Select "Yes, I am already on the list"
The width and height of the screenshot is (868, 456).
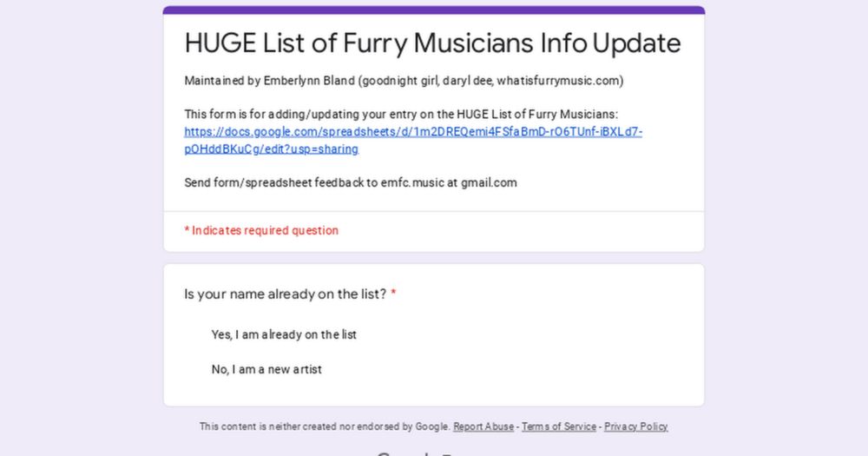click(x=284, y=334)
